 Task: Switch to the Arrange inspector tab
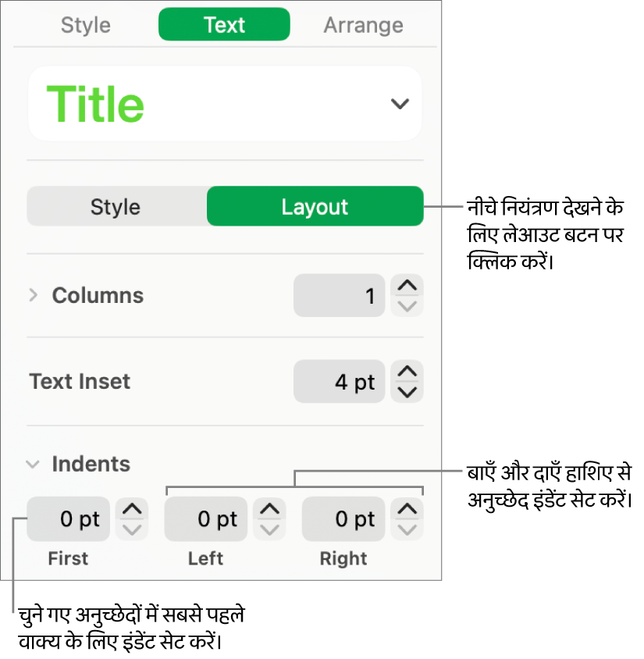363,25
